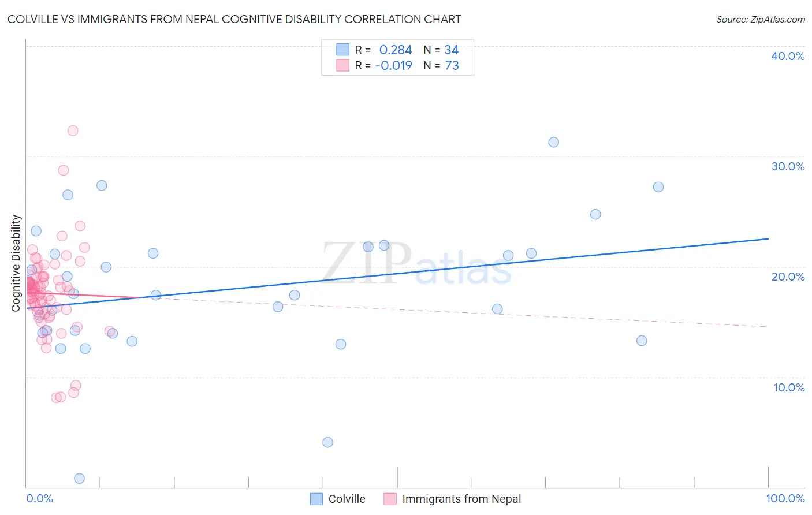Select the Immigrants from Nepal legend label
The width and height of the screenshot is (812, 515).
click(461, 499)
